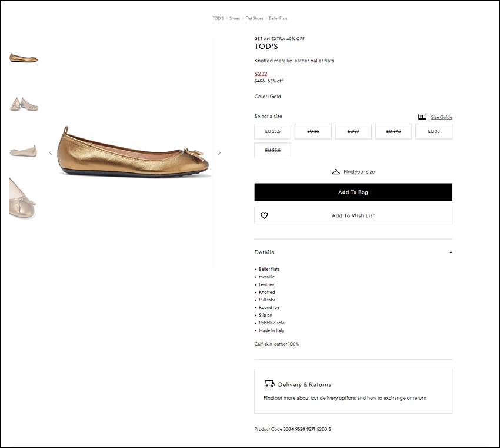The image size is (500, 448).
Task: Open the Size Guide link
Action: tap(441, 117)
